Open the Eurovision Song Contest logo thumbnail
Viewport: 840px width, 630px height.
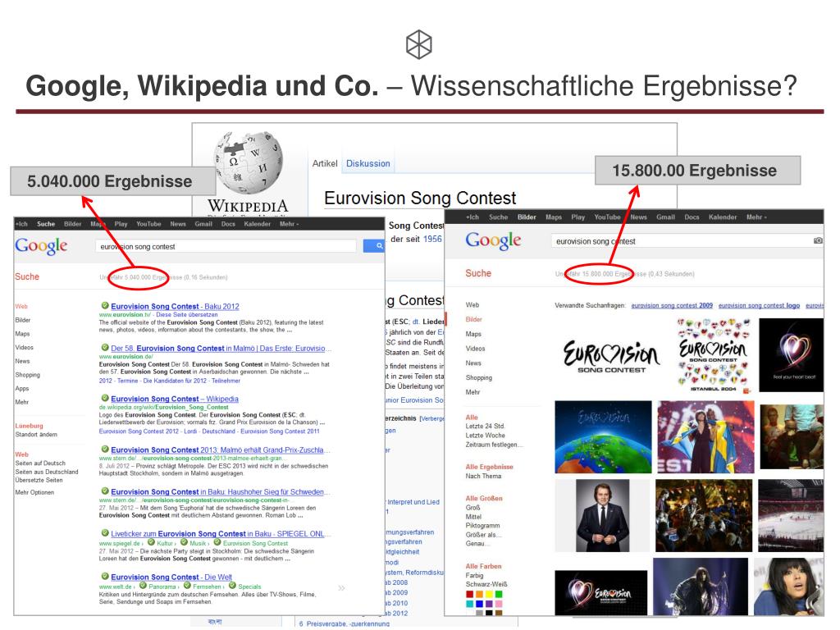point(611,355)
